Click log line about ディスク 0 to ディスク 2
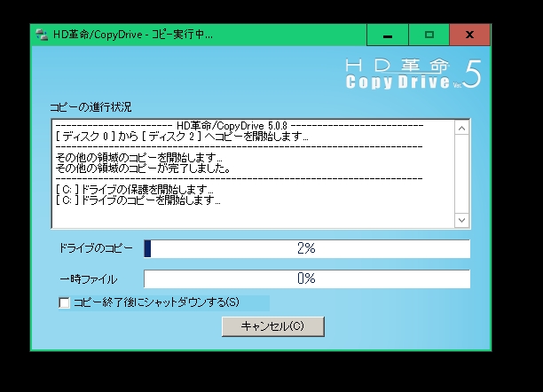The width and height of the screenshot is (543, 392). [182, 137]
